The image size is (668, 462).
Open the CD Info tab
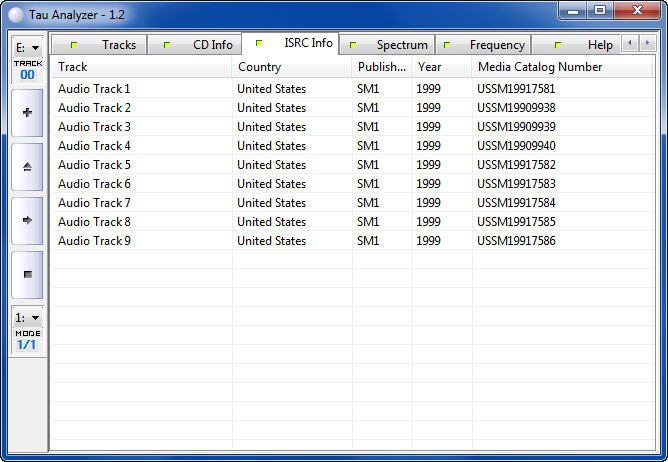pyautogui.click(x=199, y=45)
